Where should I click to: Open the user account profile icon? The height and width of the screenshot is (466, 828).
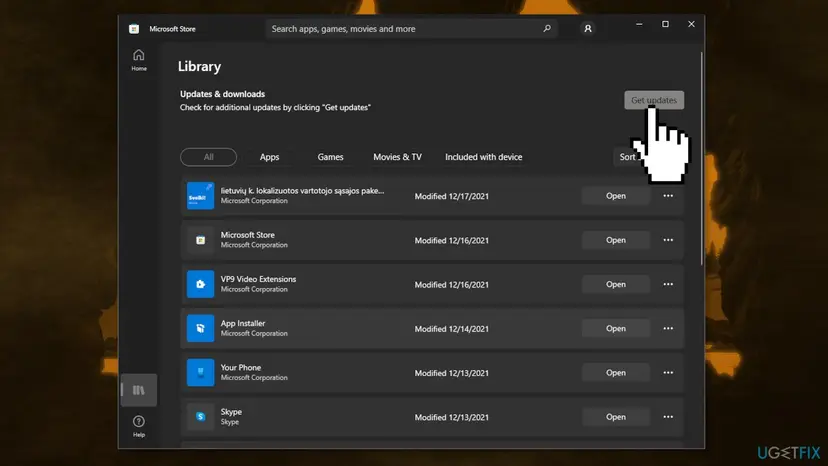tap(588, 29)
